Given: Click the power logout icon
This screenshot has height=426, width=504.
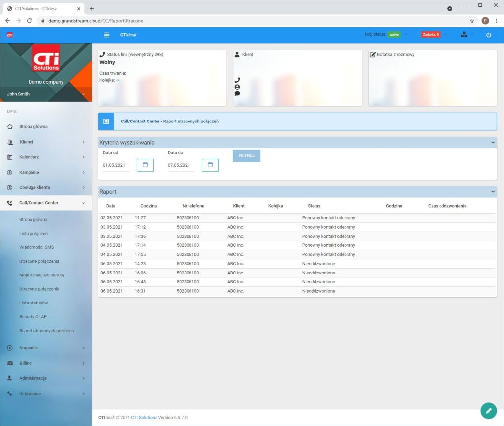Looking at the screenshot, I should [x=488, y=35].
